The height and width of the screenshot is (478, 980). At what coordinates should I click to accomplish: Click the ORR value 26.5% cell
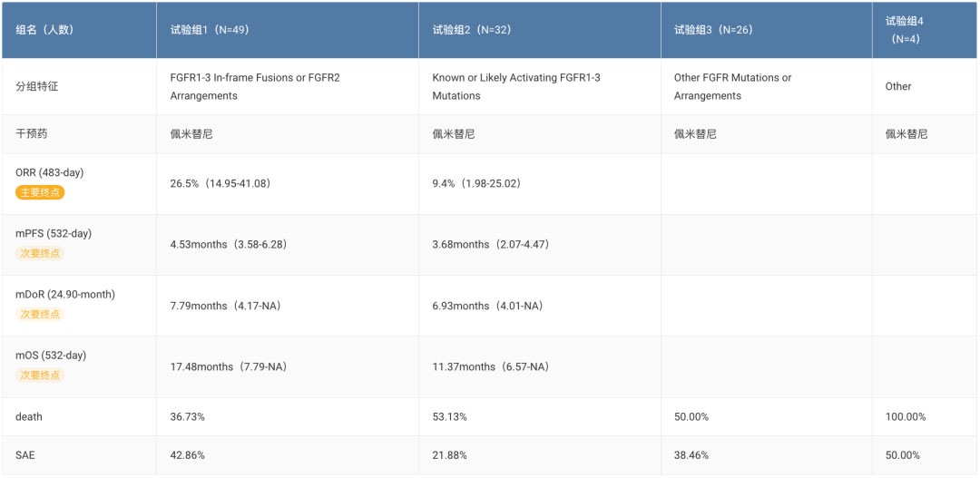(220, 183)
